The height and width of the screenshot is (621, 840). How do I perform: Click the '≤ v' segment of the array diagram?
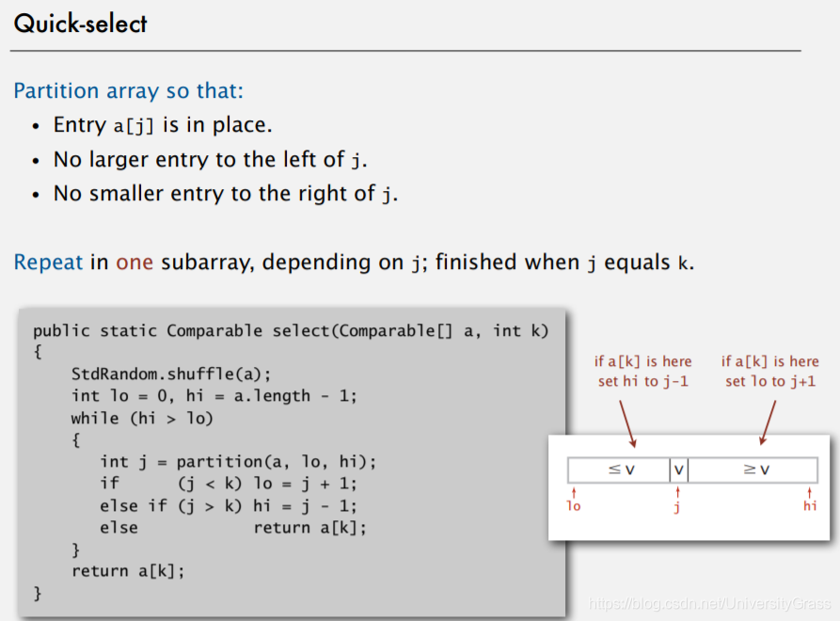coord(619,470)
